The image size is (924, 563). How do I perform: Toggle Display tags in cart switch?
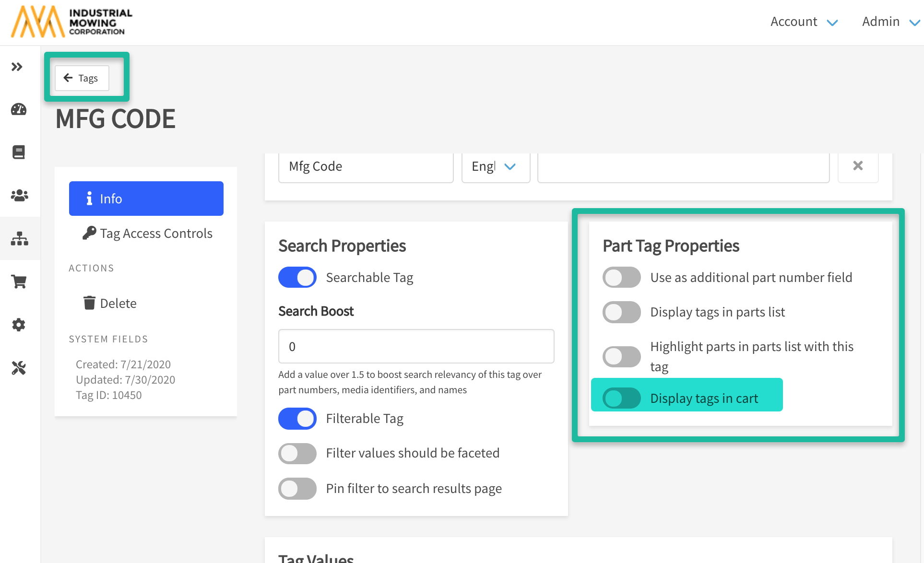(x=621, y=398)
